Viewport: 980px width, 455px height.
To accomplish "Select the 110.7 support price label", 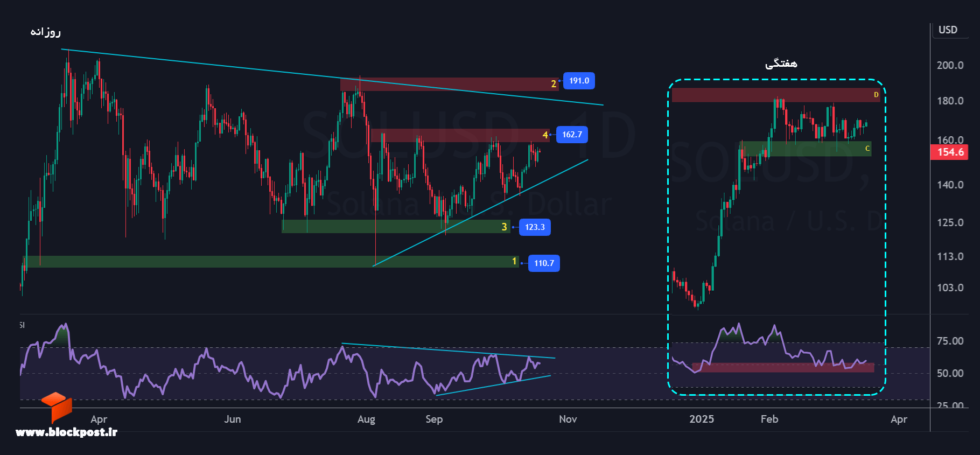I will point(544,263).
